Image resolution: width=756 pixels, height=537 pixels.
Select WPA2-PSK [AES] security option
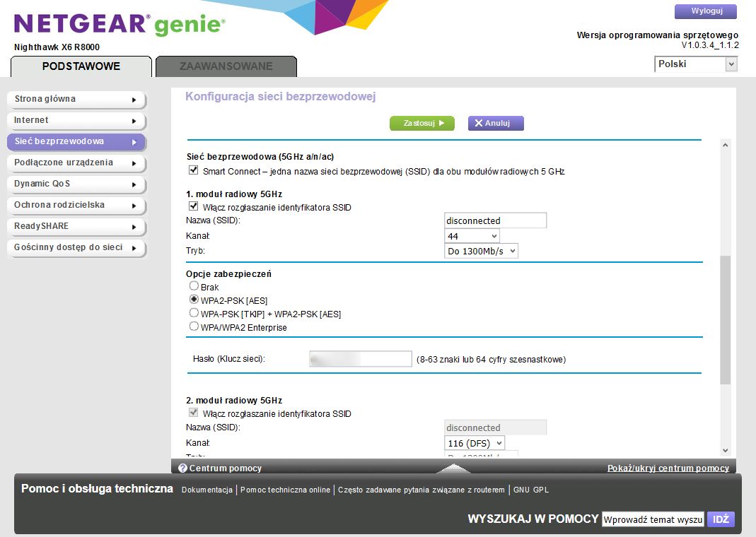click(194, 300)
